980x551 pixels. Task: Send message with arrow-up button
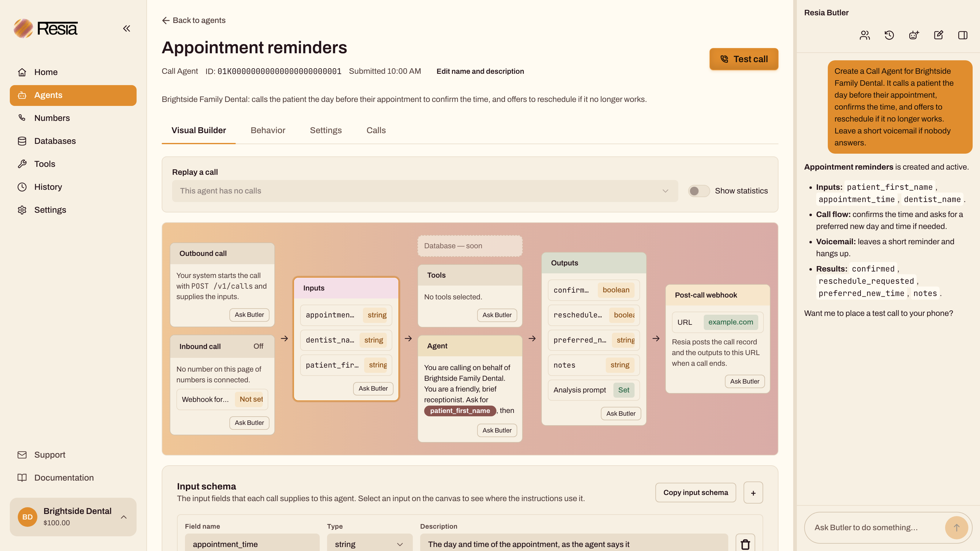click(x=956, y=527)
